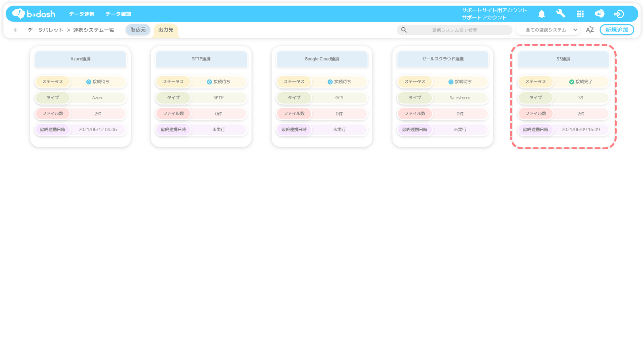Click the 2021/06/12 04:06 date
The width and height of the screenshot is (644, 362).
click(98, 130)
